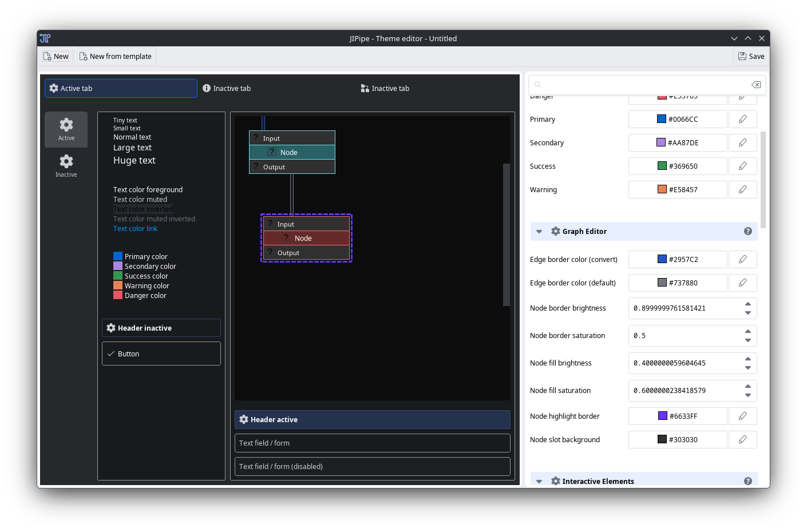Decrease the Node fill saturation value
Image resolution: width=807 pixels, height=532 pixels.
[748, 395]
